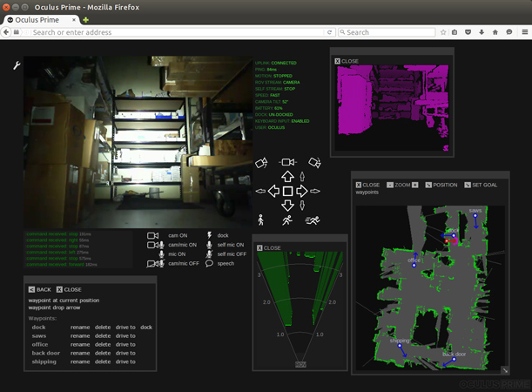This screenshot has height=392, width=532.
Task: Click the saws waypoint marker on map
Action: pyautogui.click(x=475, y=215)
